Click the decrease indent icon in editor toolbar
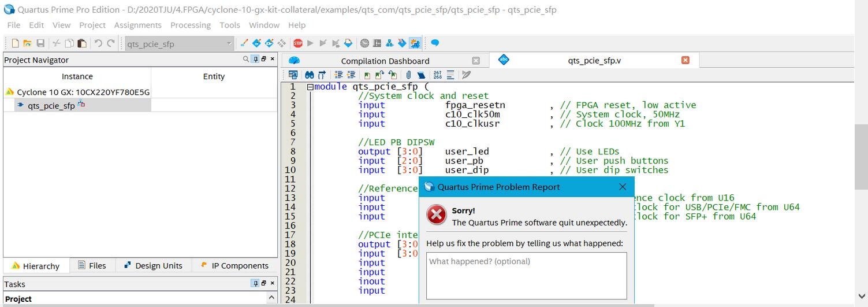Screen dimensions: 868x307 (x=351, y=75)
